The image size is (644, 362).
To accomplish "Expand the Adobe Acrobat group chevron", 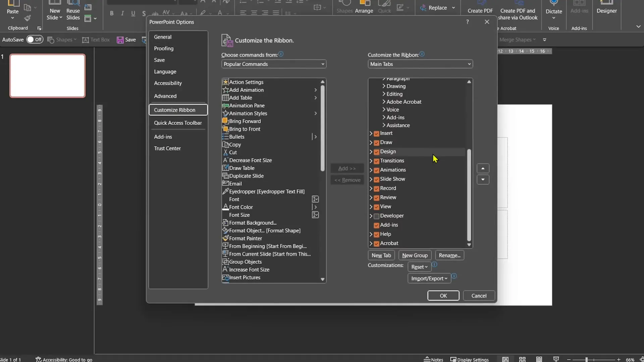I will (384, 102).
